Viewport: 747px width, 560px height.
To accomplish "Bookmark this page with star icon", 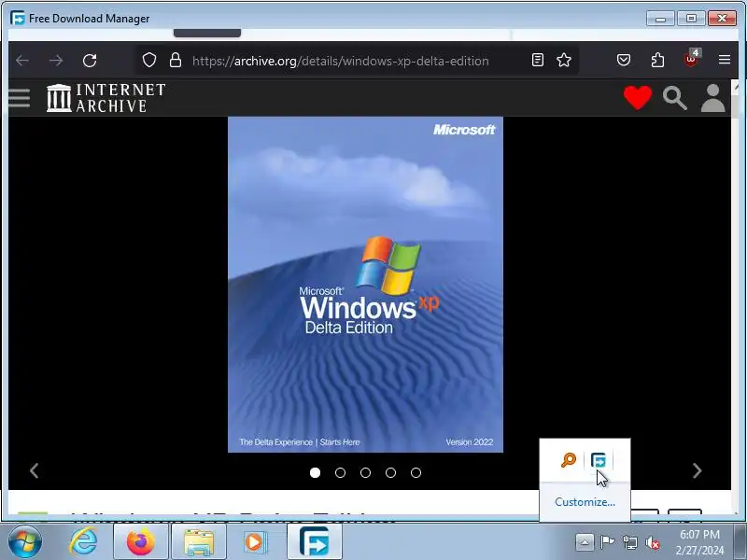I will (564, 60).
